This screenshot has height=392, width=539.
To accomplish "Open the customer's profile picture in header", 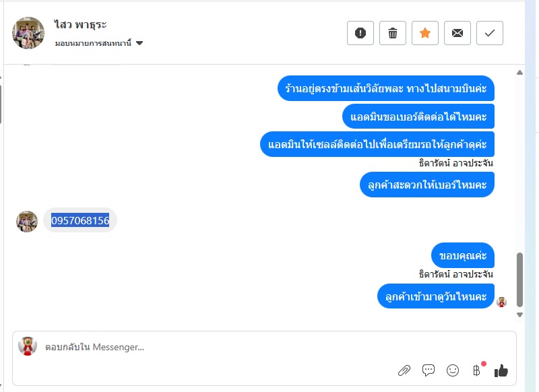I will (28, 33).
